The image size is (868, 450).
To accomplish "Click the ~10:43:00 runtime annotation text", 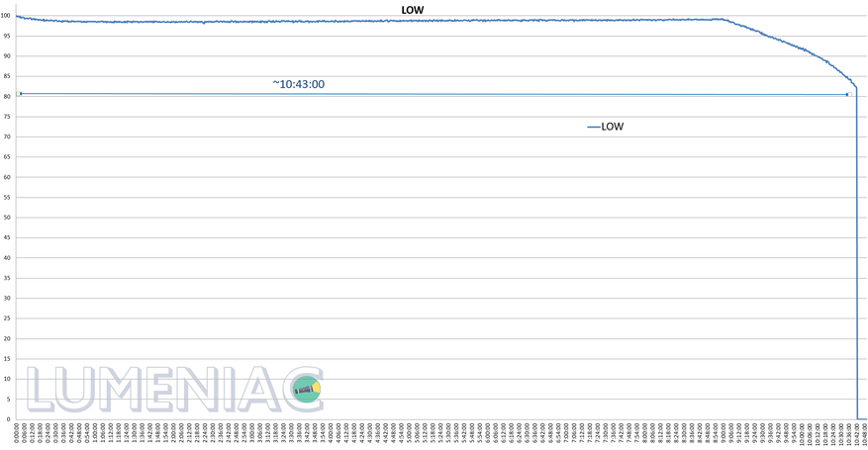I will click(298, 84).
